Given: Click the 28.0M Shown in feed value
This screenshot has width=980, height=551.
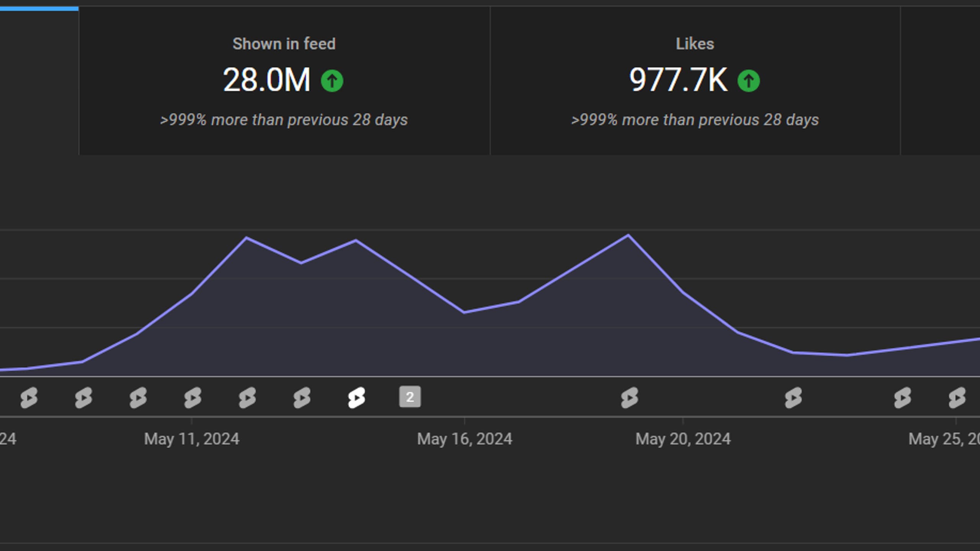Looking at the screenshot, I should [266, 80].
